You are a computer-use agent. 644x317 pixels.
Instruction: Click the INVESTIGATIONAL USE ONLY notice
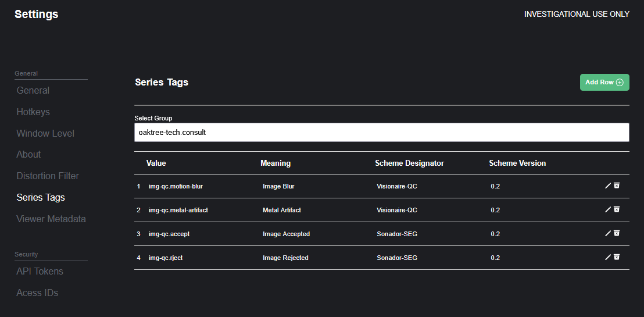[x=577, y=14]
